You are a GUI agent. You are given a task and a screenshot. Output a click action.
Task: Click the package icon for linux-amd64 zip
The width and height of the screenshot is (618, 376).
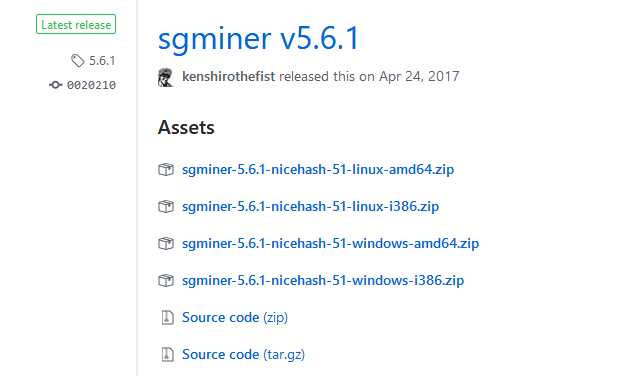point(166,169)
